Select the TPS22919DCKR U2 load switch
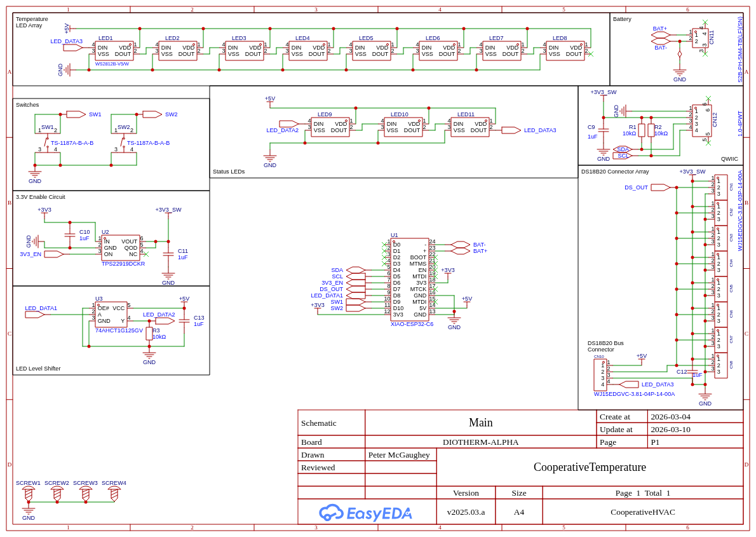The image size is (756, 537). coord(120,248)
